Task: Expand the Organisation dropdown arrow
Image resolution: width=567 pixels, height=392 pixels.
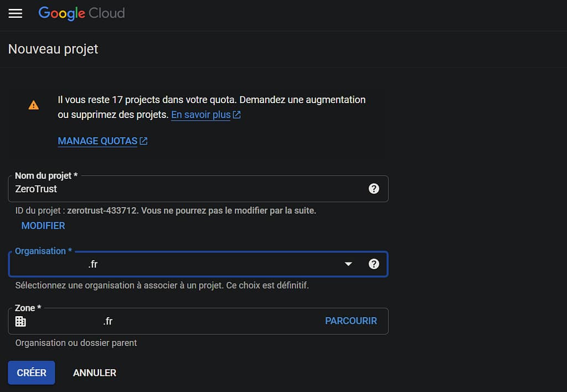Action: coord(348,264)
